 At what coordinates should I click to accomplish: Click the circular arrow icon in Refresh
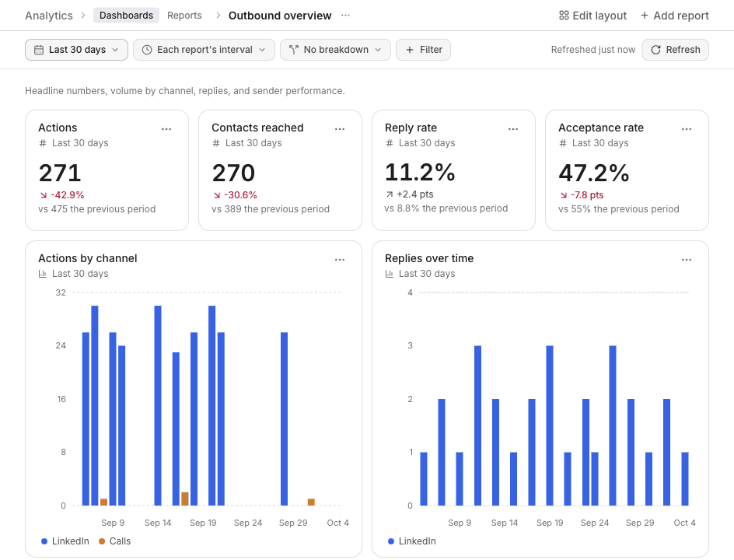point(655,50)
